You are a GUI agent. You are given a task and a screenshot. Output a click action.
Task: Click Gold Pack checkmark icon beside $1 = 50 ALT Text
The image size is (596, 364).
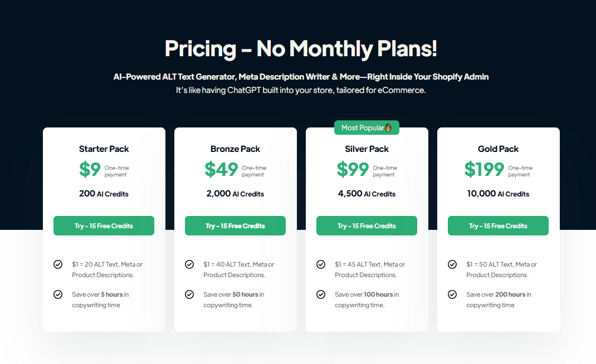(452, 264)
